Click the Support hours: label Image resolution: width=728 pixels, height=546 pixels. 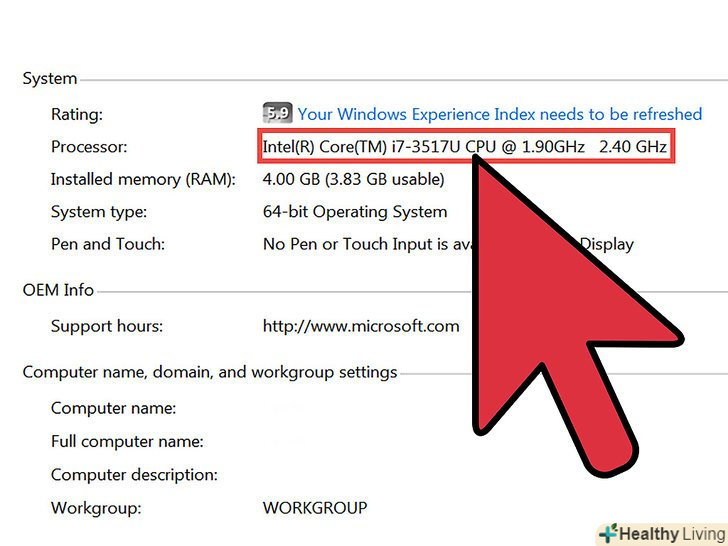pyautogui.click(x=107, y=326)
